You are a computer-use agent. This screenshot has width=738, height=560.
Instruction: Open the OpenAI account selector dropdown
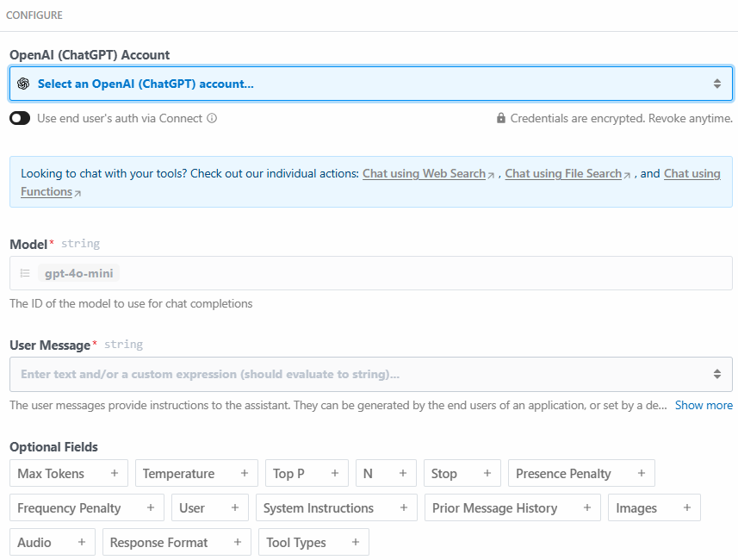pos(371,84)
